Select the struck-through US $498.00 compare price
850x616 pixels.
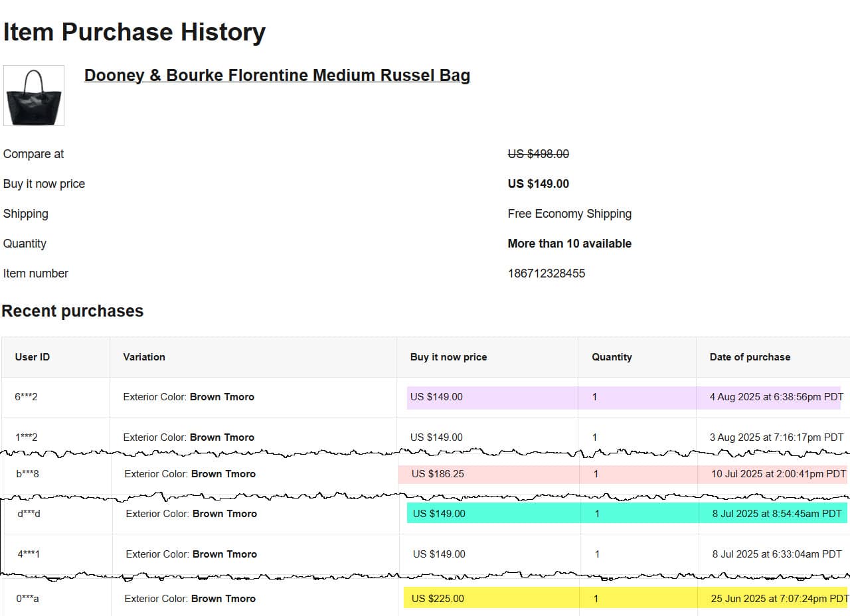click(538, 154)
